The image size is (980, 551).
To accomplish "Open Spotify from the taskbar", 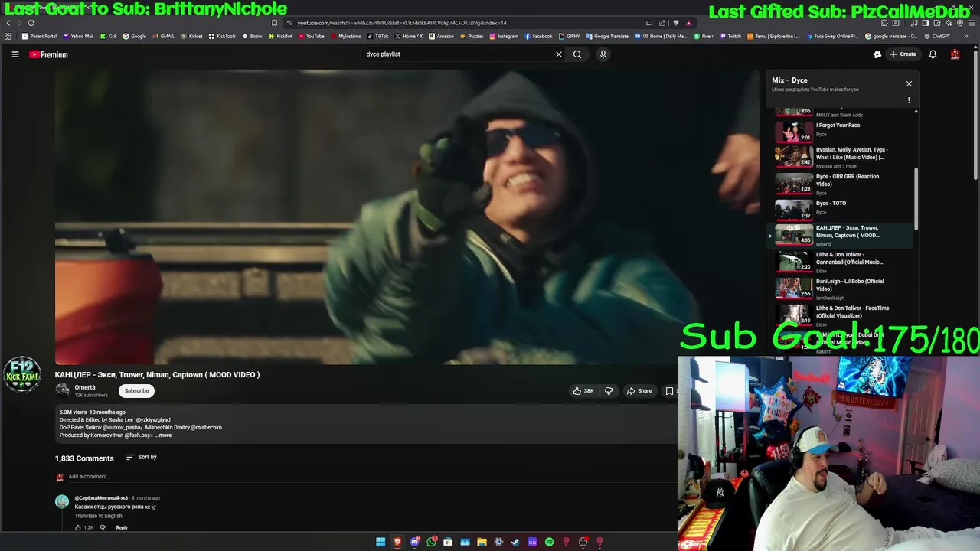I will 549,542.
